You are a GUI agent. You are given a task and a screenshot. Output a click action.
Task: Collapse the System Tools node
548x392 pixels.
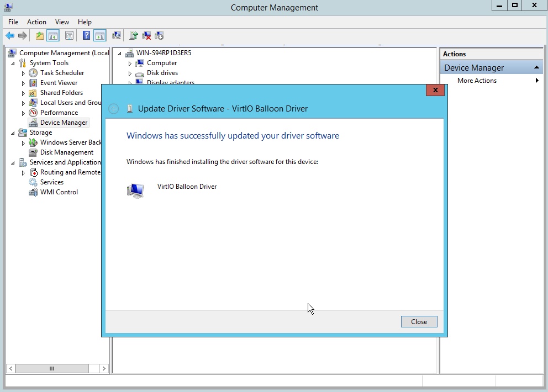pyautogui.click(x=13, y=63)
